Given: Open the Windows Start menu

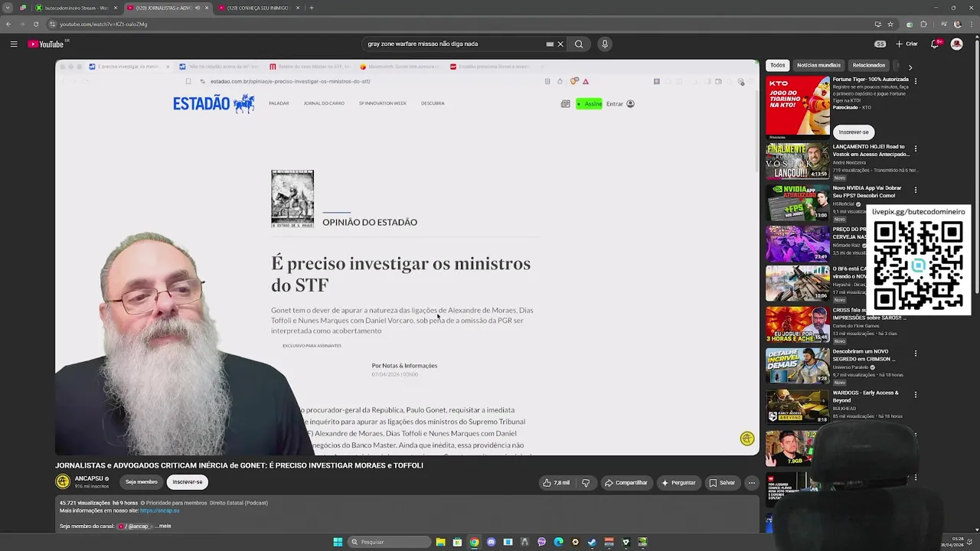Looking at the screenshot, I should coord(338,542).
